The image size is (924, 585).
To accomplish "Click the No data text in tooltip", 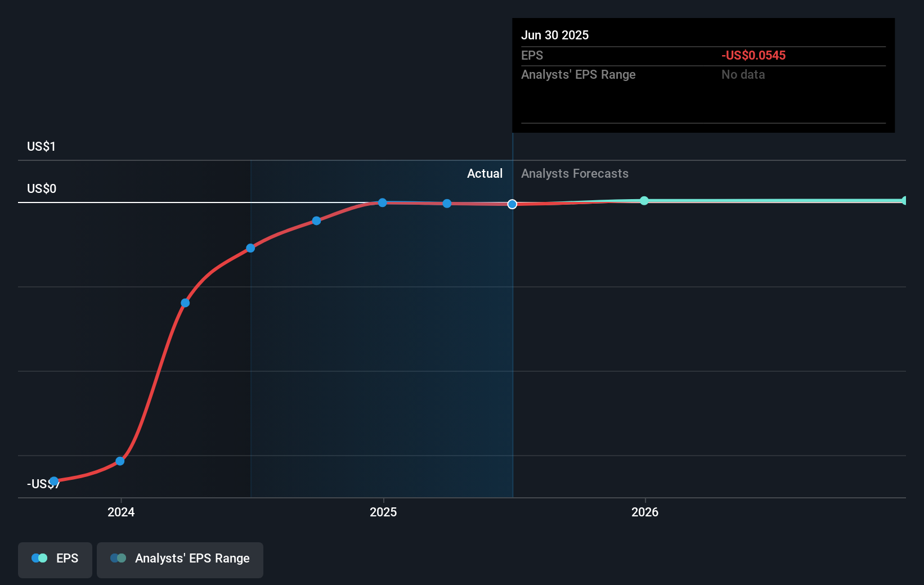I will click(743, 74).
